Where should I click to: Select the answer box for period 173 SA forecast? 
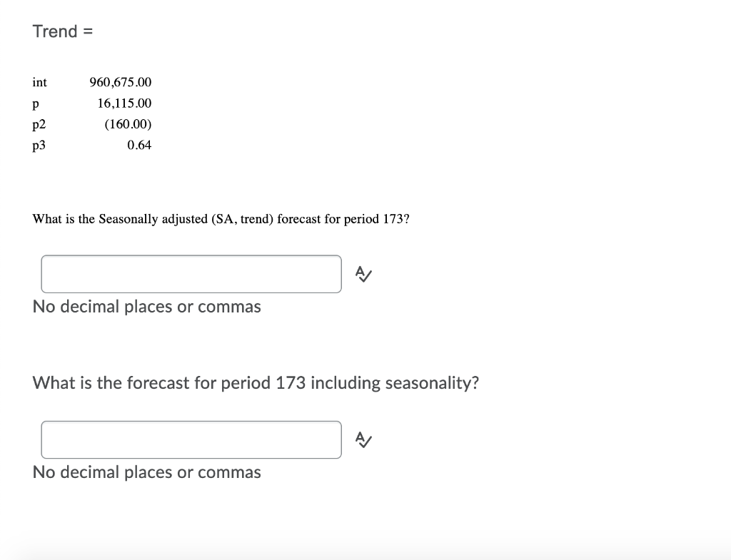click(191, 273)
